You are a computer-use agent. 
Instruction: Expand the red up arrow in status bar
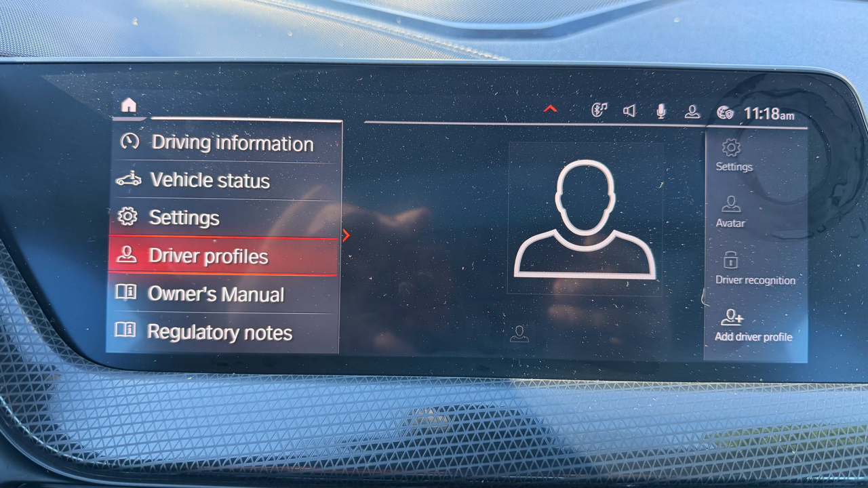tap(550, 109)
